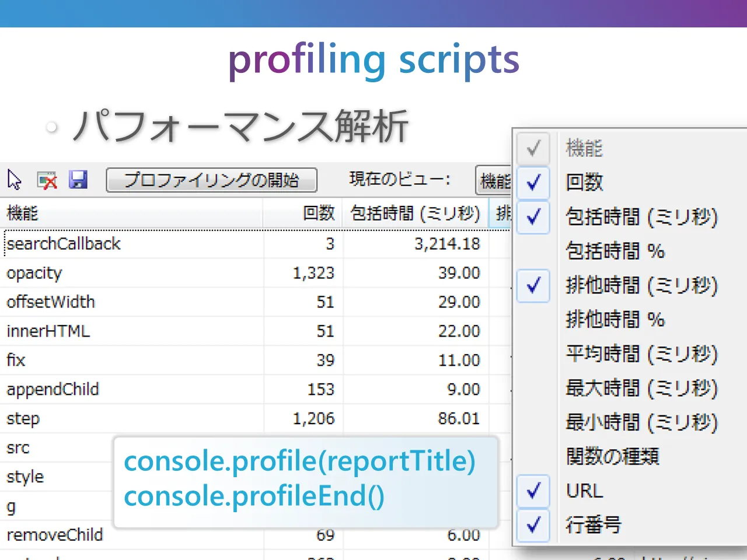Select the step function row
This screenshot has height=560, width=747.
[256, 419]
